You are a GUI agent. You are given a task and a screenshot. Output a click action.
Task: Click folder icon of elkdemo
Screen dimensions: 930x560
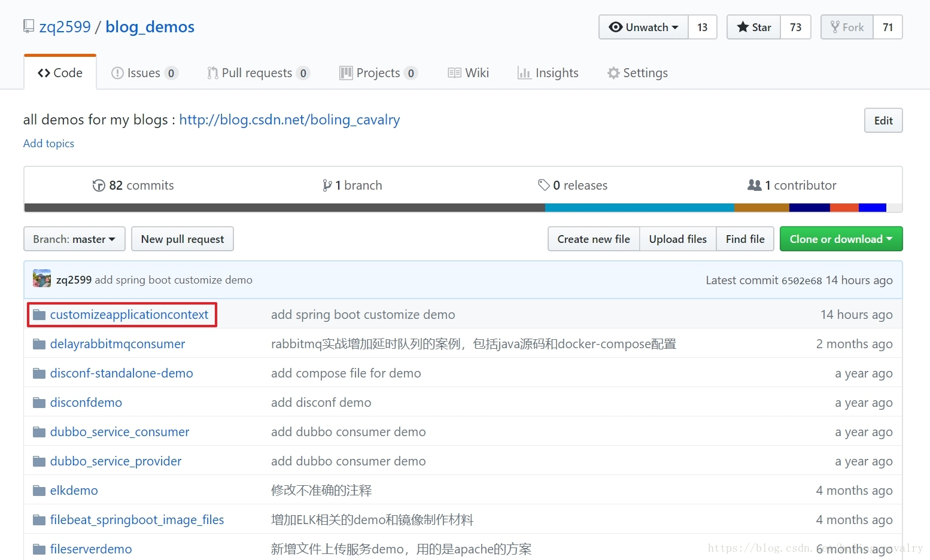pyautogui.click(x=39, y=491)
